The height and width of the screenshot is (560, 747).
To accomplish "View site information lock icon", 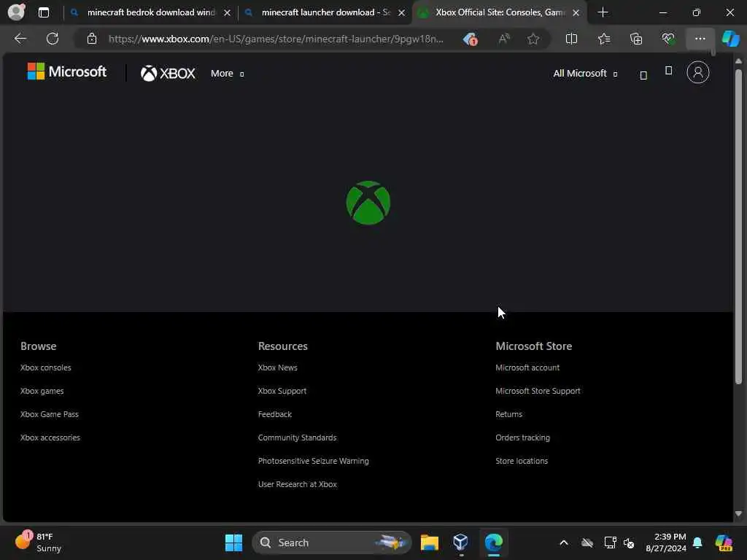I will coord(92,39).
